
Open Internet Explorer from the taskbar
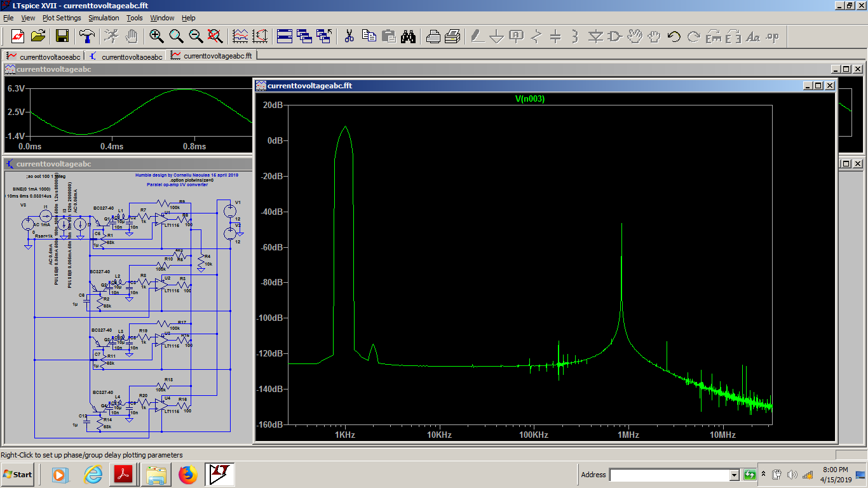(x=93, y=474)
